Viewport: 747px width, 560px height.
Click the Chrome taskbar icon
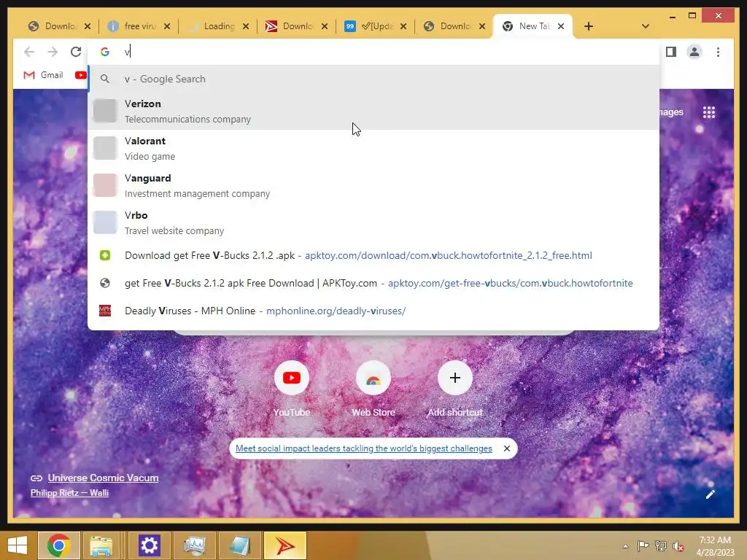tap(58, 545)
